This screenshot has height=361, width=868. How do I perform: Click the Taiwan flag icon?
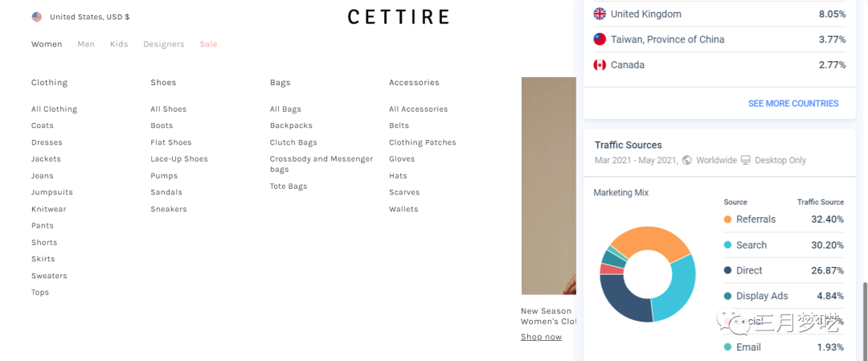[x=600, y=39]
